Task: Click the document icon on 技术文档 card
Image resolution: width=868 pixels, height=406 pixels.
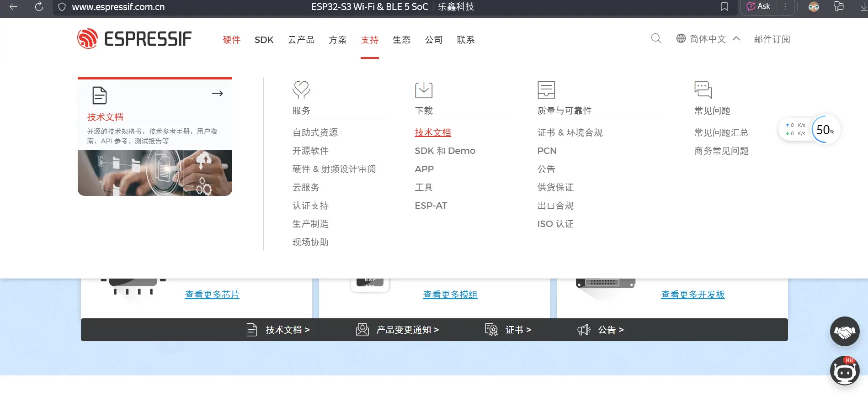Action: (99, 95)
